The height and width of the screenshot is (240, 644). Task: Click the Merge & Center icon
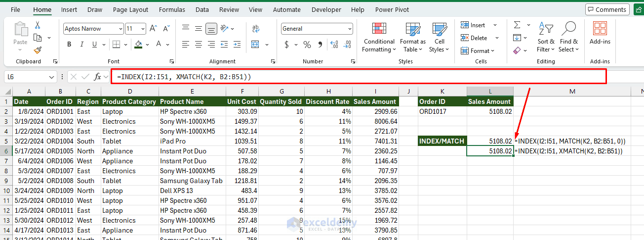point(255,45)
